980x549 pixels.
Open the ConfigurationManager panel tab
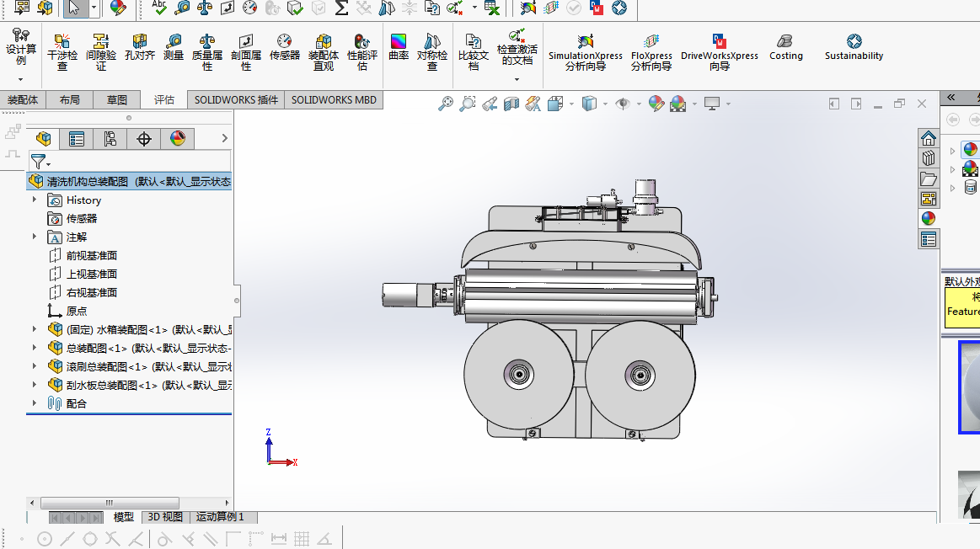tap(110, 139)
